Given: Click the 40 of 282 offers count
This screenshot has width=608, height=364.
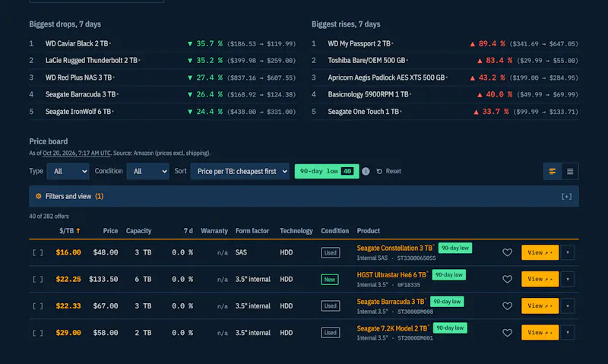Looking at the screenshot, I should click(x=49, y=217).
